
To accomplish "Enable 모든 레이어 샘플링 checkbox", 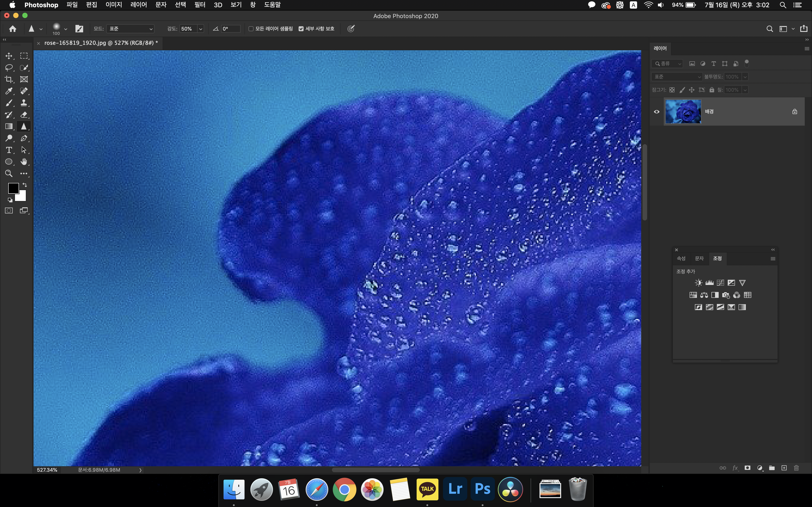I will [x=251, y=29].
